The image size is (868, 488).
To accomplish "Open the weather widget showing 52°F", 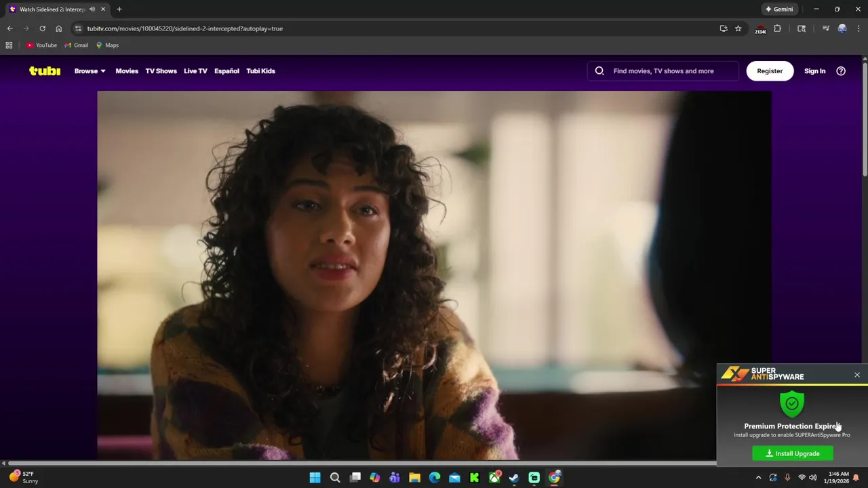I will point(23,477).
